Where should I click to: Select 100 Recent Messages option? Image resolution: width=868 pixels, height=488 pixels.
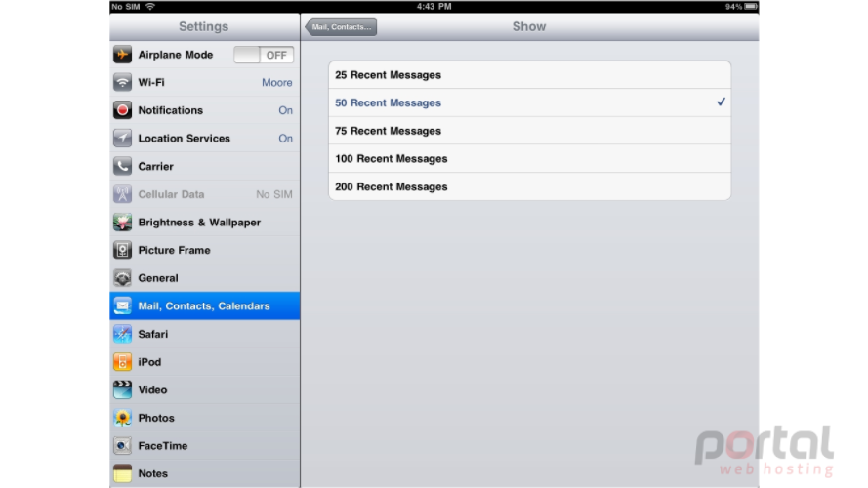click(529, 159)
